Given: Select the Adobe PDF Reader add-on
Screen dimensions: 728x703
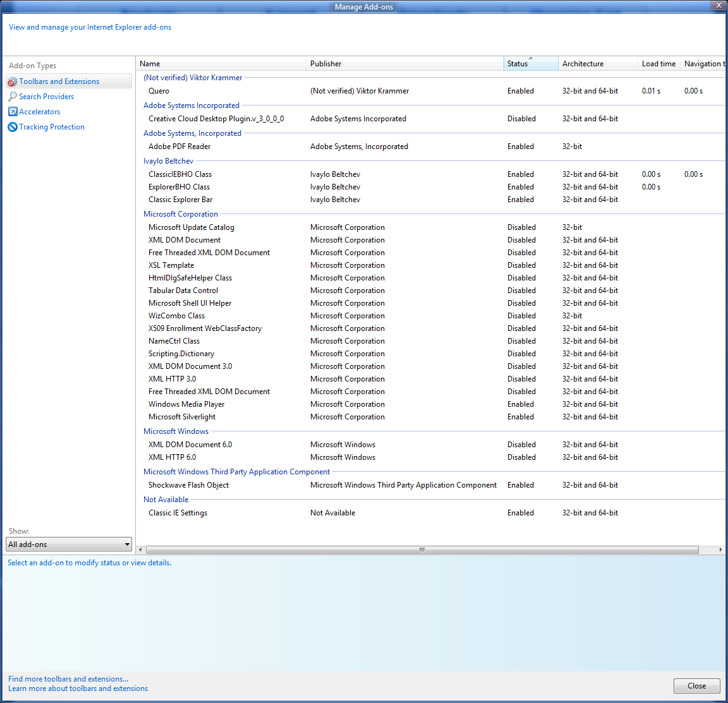Looking at the screenshot, I should click(x=179, y=147).
